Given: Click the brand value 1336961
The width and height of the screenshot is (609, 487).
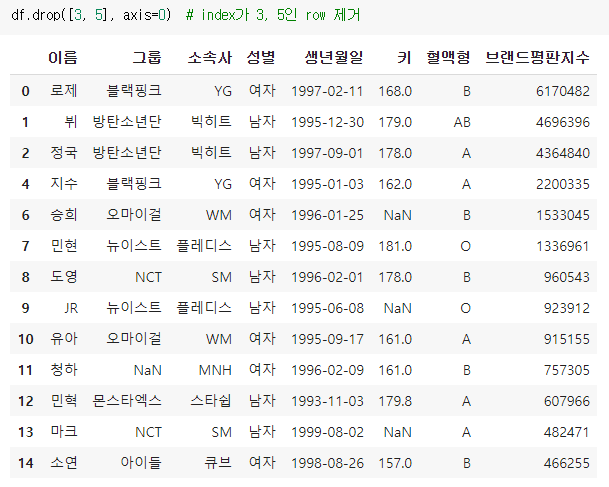Looking at the screenshot, I should 563,246.
